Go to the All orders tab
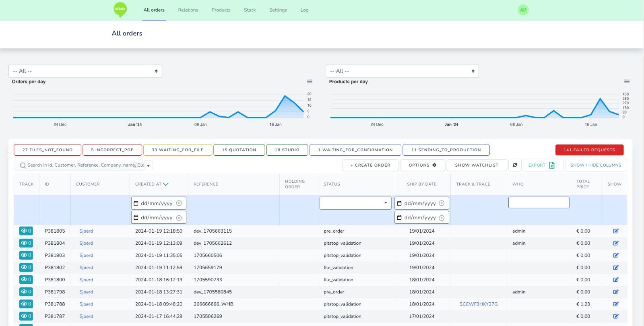Image resolution: width=644 pixels, height=326 pixels. coord(154,10)
